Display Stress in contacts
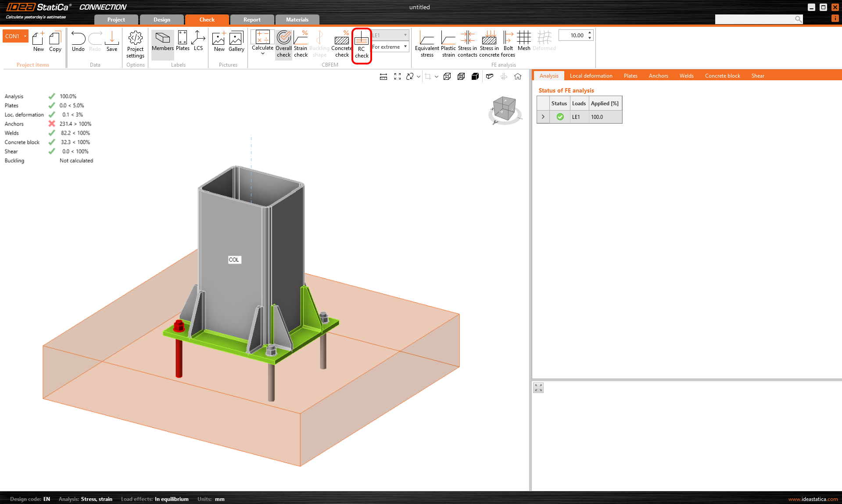This screenshot has width=842, height=504. click(x=467, y=43)
